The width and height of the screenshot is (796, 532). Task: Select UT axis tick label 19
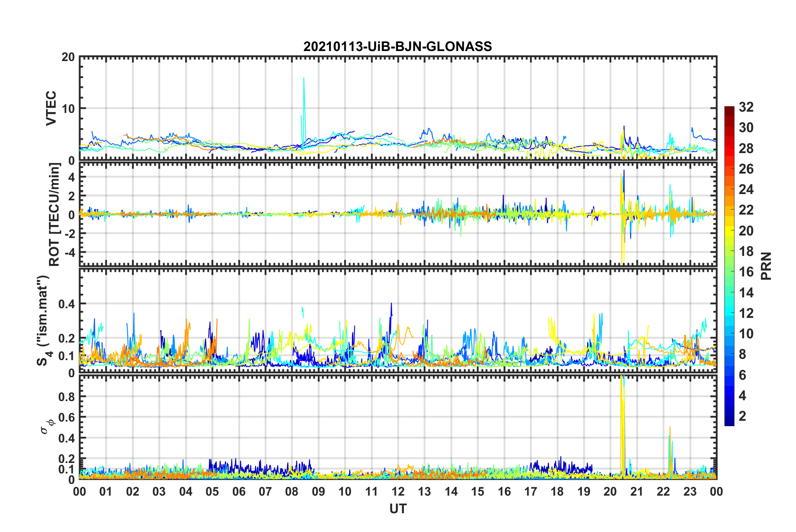tap(584, 491)
